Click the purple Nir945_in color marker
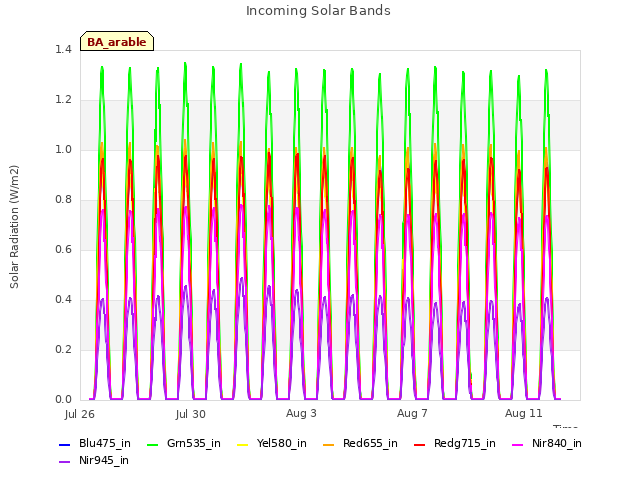 [64, 462]
